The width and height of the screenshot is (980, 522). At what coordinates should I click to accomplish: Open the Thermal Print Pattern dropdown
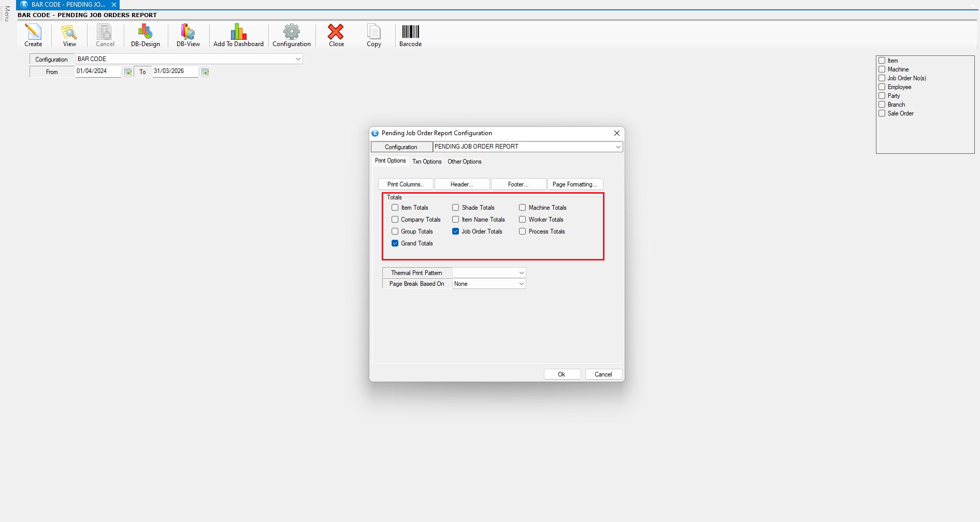(x=521, y=273)
